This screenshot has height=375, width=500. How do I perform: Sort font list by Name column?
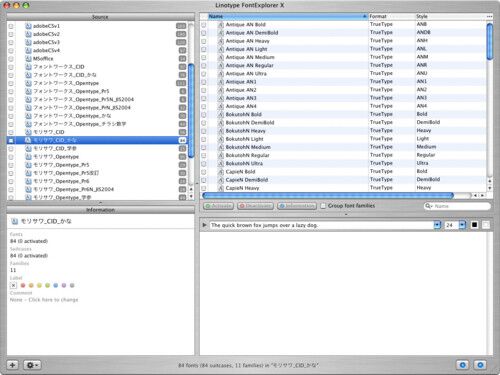[x=287, y=16]
